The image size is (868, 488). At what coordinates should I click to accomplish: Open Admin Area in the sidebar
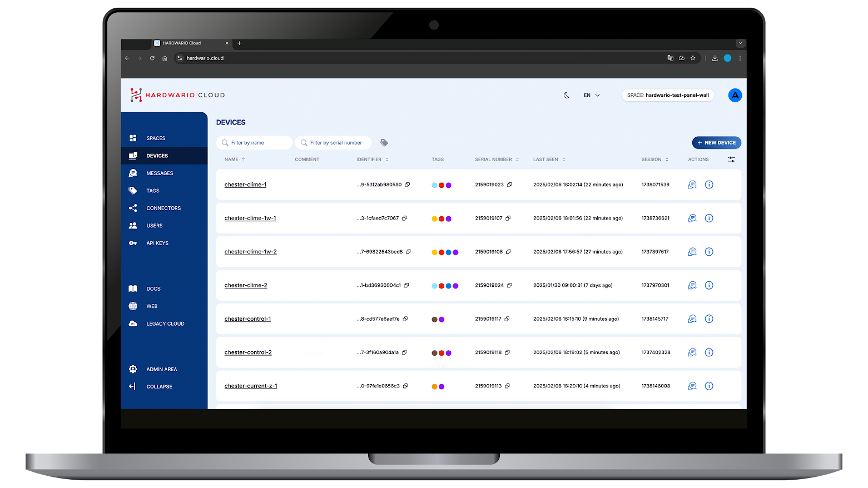[x=164, y=369]
